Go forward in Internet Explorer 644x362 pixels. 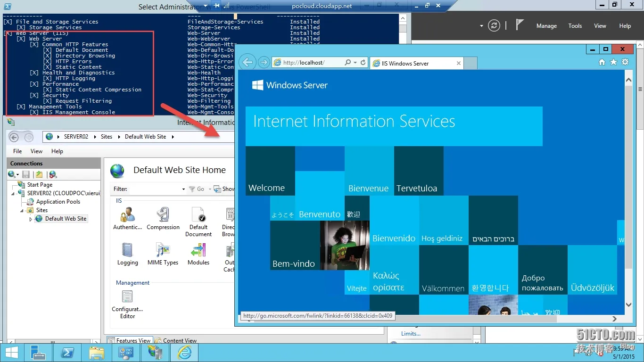point(264,62)
